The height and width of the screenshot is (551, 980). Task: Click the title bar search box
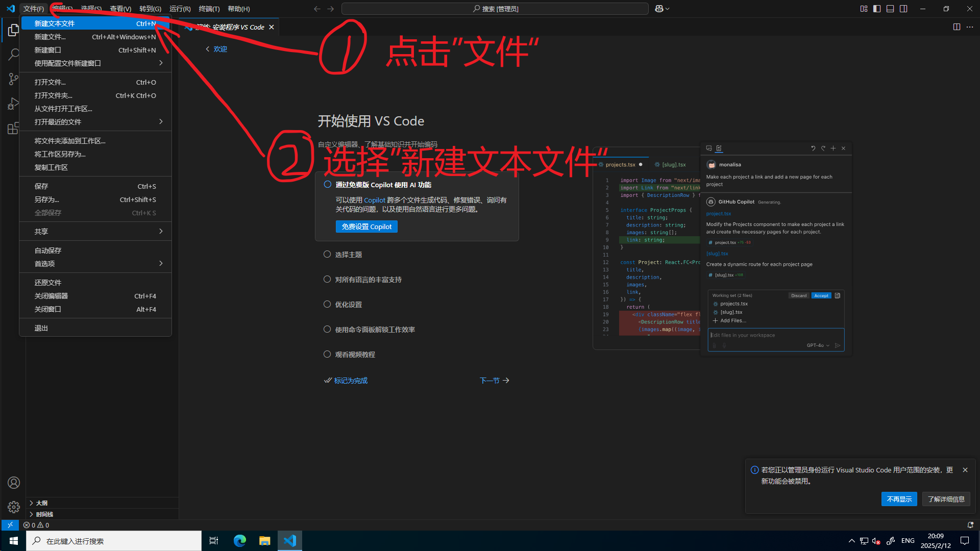(x=495, y=9)
